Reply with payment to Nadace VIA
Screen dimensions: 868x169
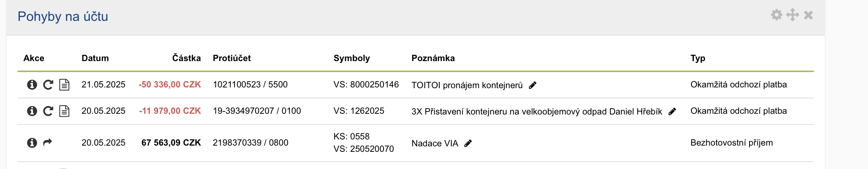tap(48, 142)
